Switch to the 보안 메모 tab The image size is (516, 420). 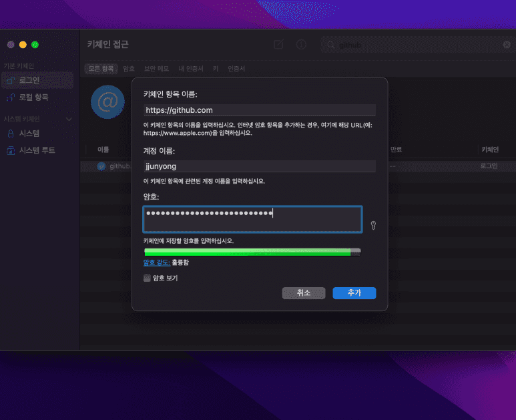pyautogui.click(x=156, y=69)
